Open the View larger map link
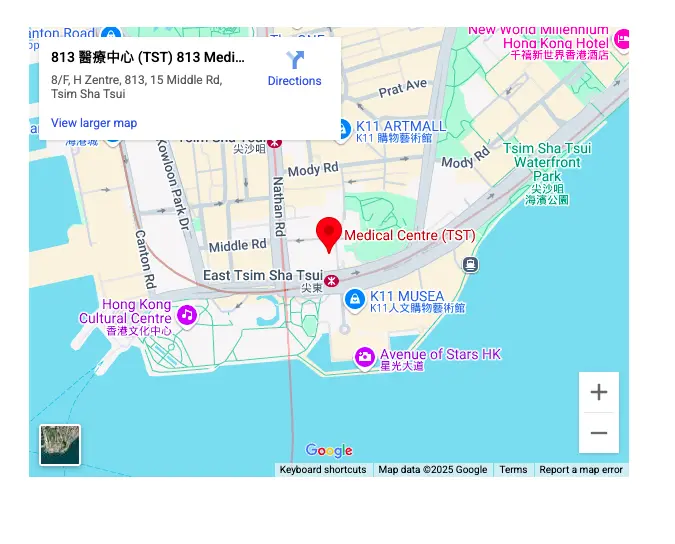Image resolution: width=675 pixels, height=544 pixels. point(94,123)
